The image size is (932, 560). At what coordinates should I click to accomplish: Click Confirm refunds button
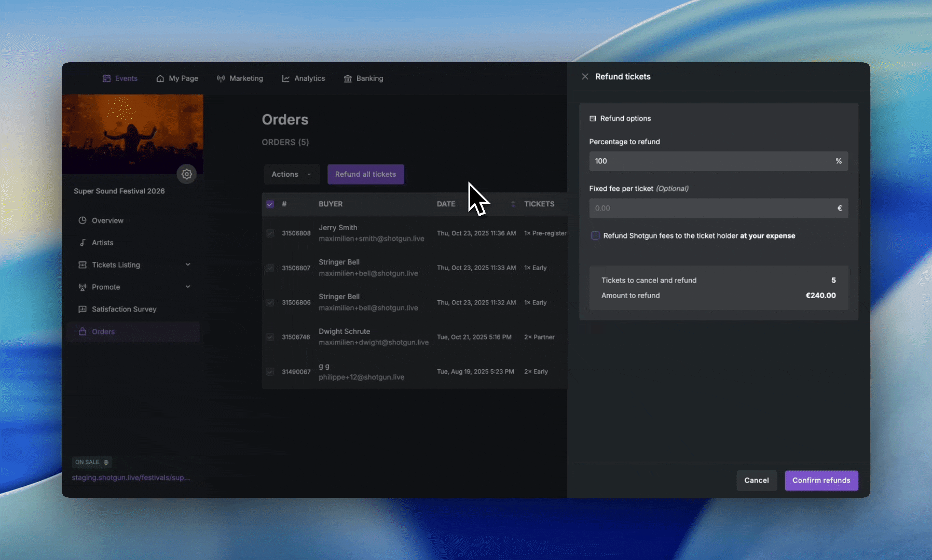pyautogui.click(x=821, y=481)
